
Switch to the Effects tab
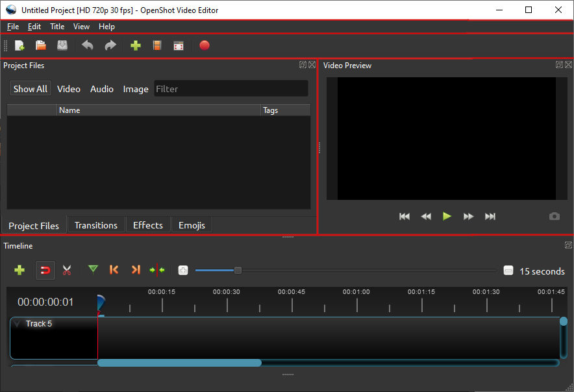(148, 225)
